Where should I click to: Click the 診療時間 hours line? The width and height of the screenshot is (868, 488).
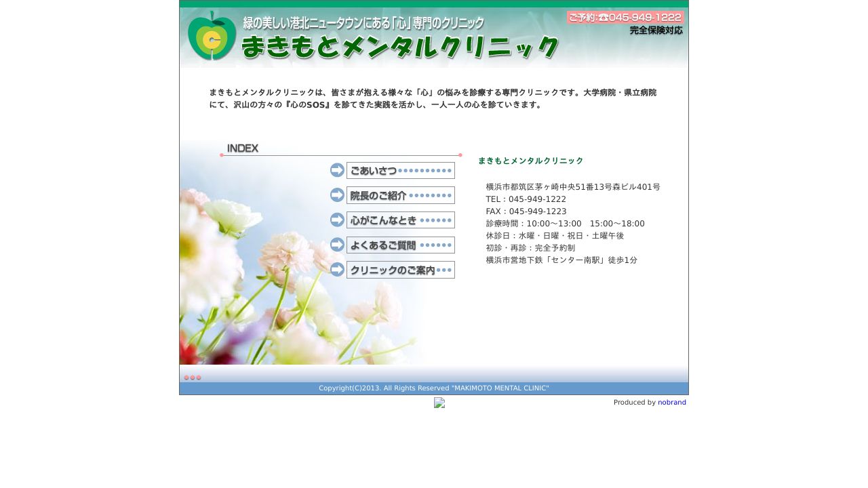[565, 224]
